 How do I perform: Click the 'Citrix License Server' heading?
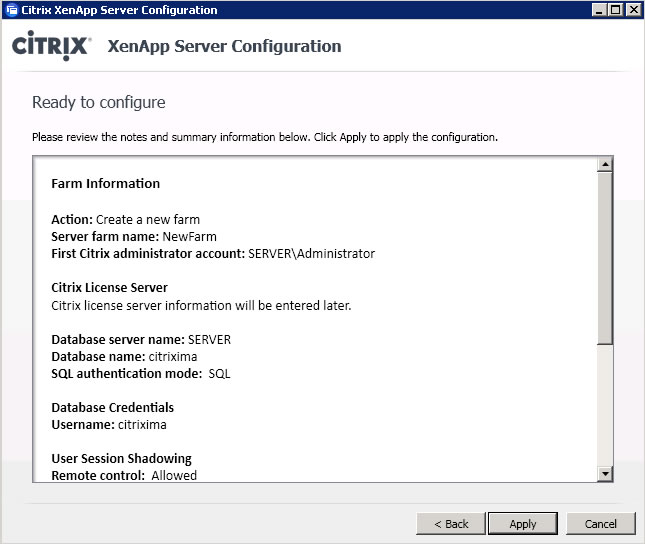[109, 288]
